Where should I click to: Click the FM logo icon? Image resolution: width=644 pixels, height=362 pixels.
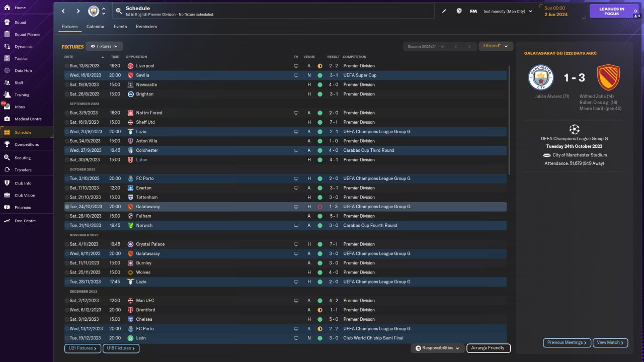click(x=473, y=11)
